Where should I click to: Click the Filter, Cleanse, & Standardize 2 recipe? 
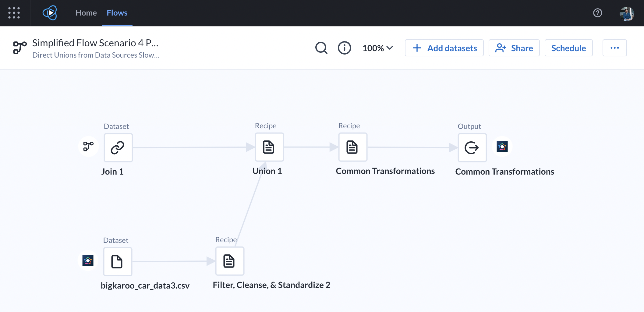click(230, 261)
